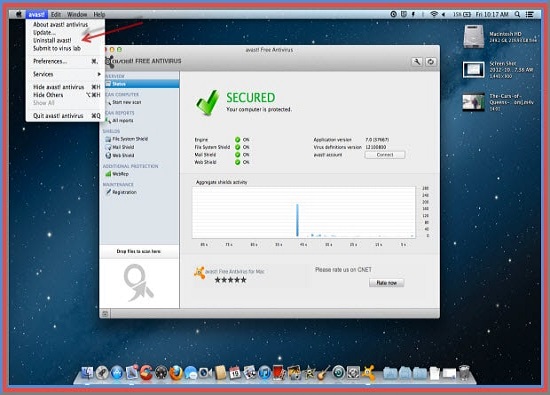Choose Quit avast! antivirus menu entry
550x395 pixels.
click(x=65, y=116)
